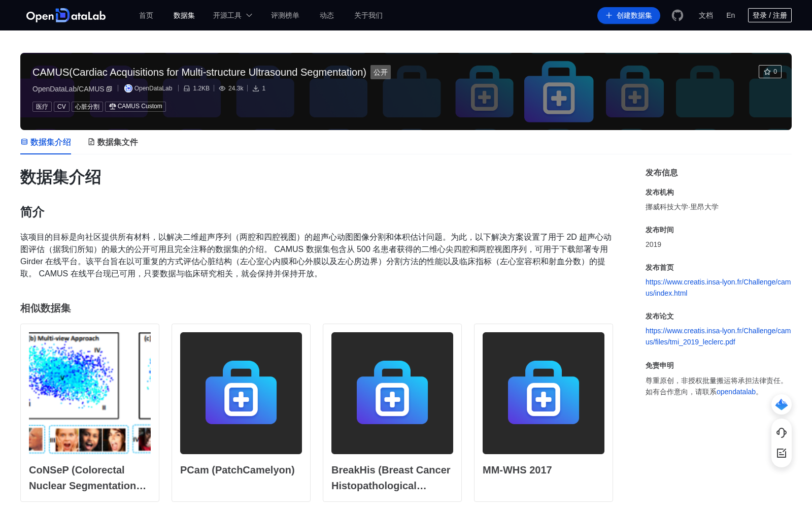Screen dimensions: 812x508
Task: Open the OpenDataLab logo home link
Action: [x=66, y=15]
